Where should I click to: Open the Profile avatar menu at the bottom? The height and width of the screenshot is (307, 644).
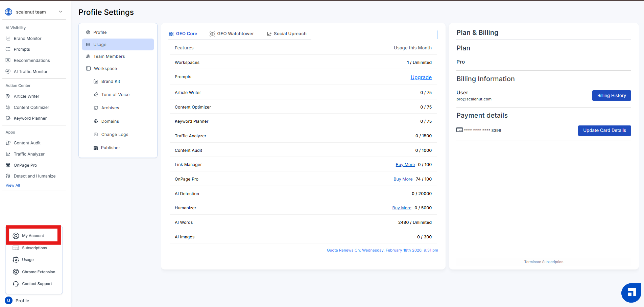click(9, 301)
